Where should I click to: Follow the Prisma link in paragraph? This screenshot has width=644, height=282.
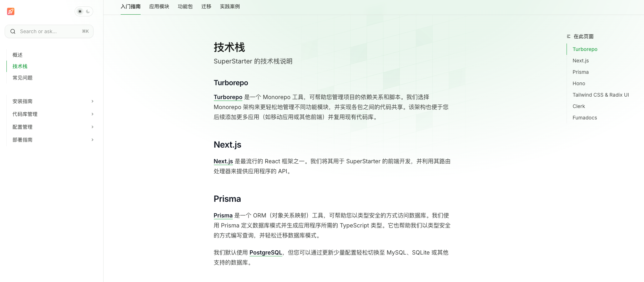[x=223, y=215]
